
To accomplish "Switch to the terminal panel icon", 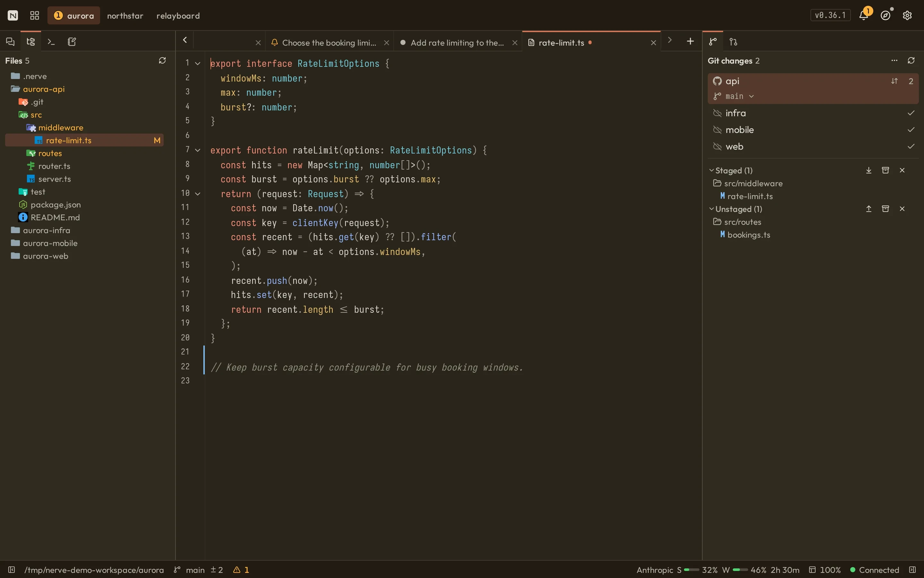I will [x=51, y=42].
